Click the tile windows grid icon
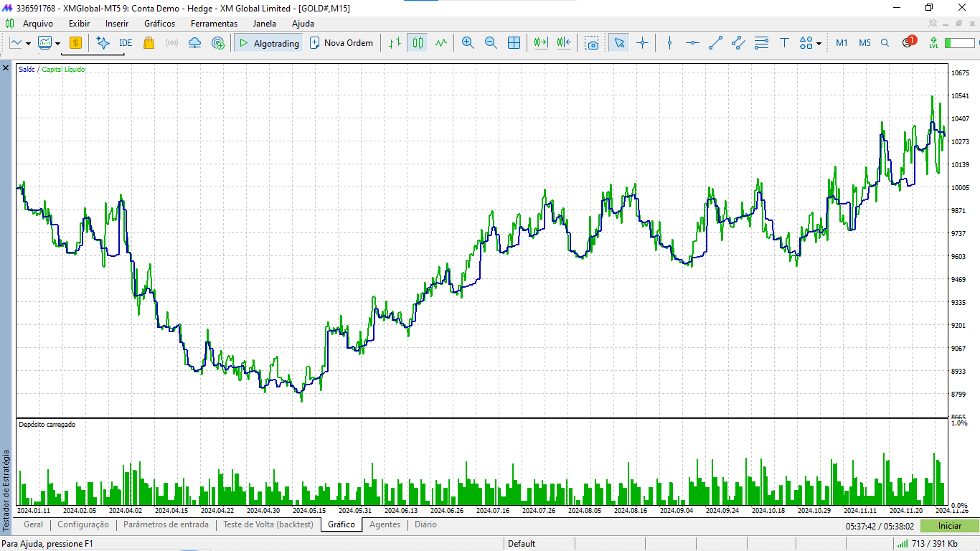The height and width of the screenshot is (551, 980). [x=514, y=43]
